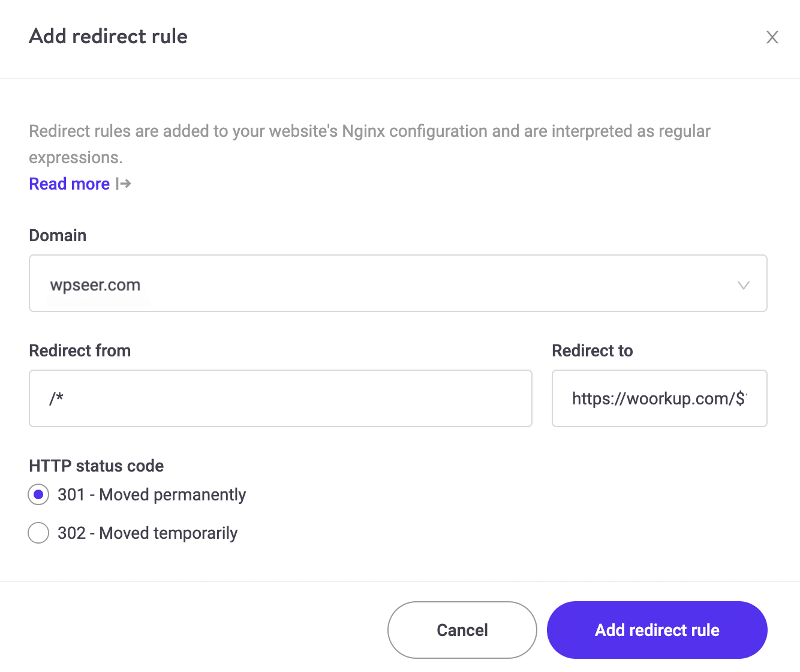Viewport: 800px width, 672px height.
Task: Click the dismiss icon in the header
Action: [x=772, y=37]
